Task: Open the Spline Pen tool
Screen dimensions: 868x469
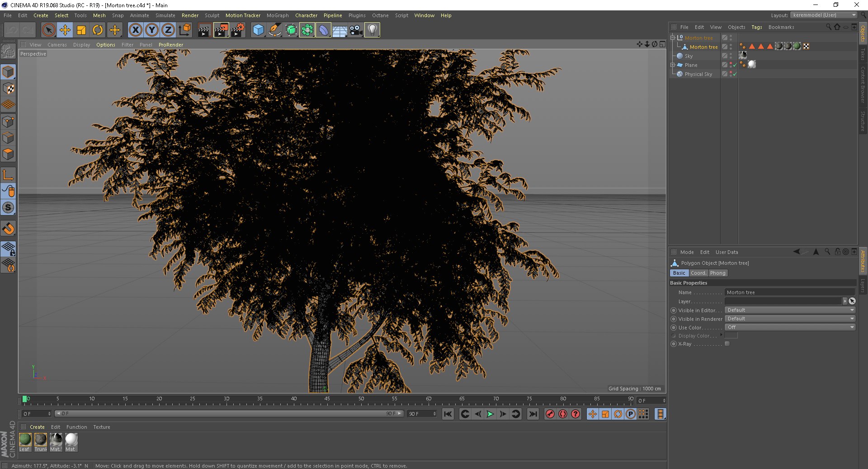Action: click(274, 30)
